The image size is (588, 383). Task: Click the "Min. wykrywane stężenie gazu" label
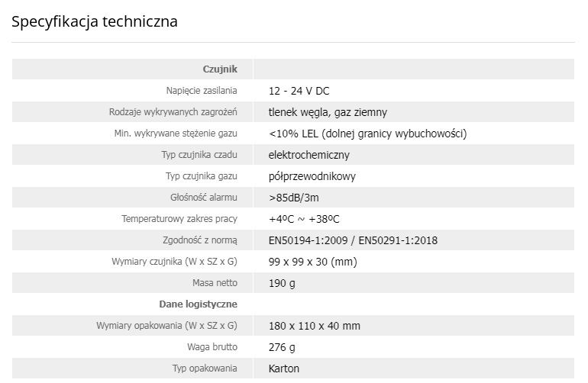[x=175, y=134]
